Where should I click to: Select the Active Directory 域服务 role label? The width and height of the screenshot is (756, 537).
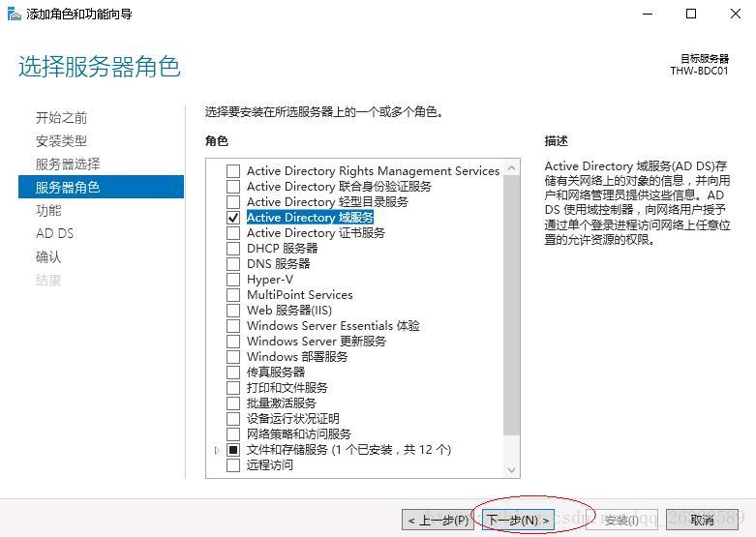pos(310,218)
